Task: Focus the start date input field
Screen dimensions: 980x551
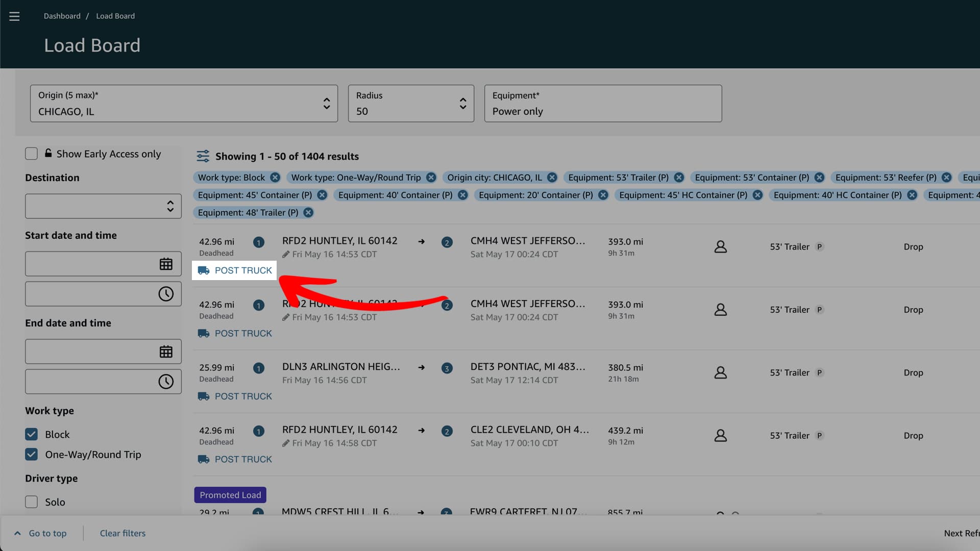Action: (103, 264)
